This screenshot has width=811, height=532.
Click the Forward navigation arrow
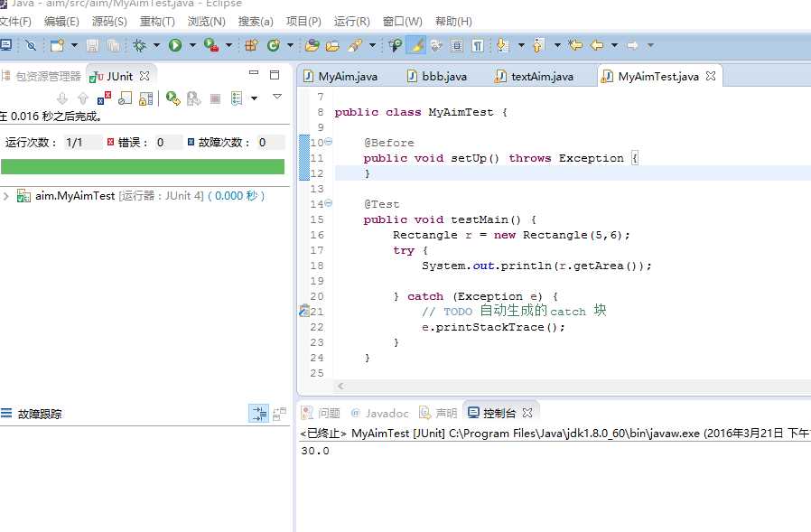(632, 45)
